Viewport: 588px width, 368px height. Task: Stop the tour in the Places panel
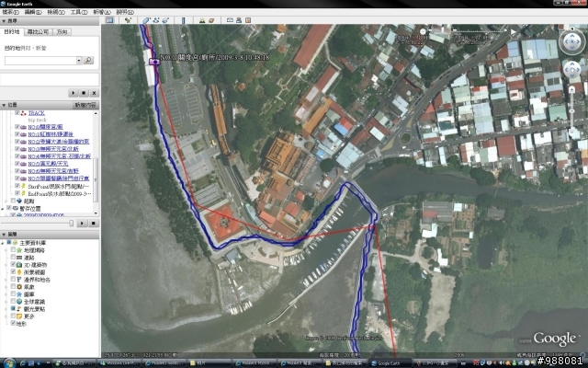pos(94,224)
